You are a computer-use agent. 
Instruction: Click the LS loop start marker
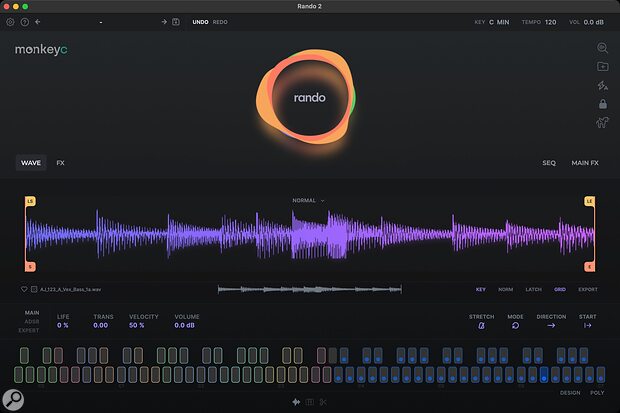[30, 201]
